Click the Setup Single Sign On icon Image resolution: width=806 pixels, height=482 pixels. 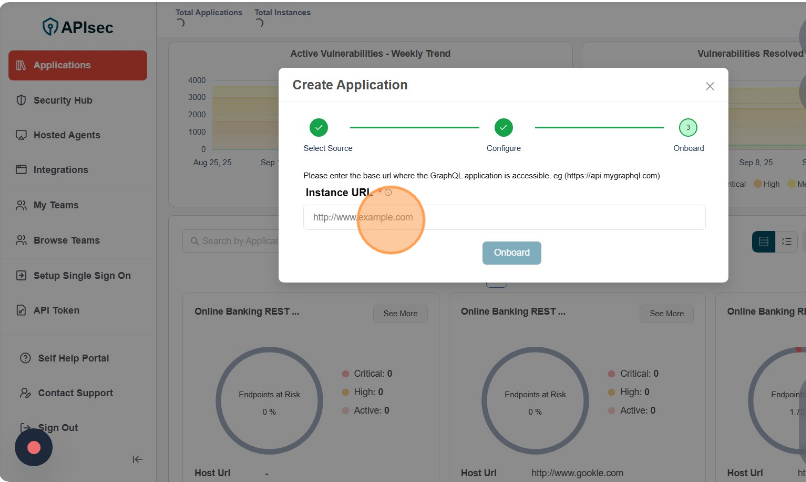[x=22, y=275]
